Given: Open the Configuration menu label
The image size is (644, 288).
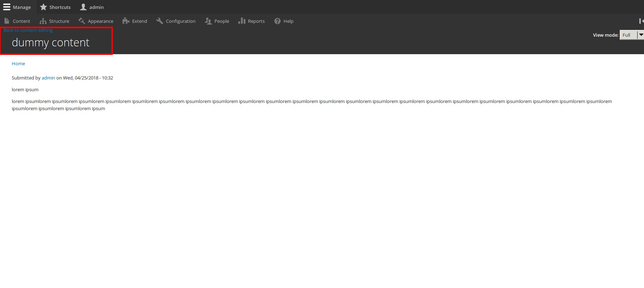Looking at the screenshot, I should tap(181, 21).
